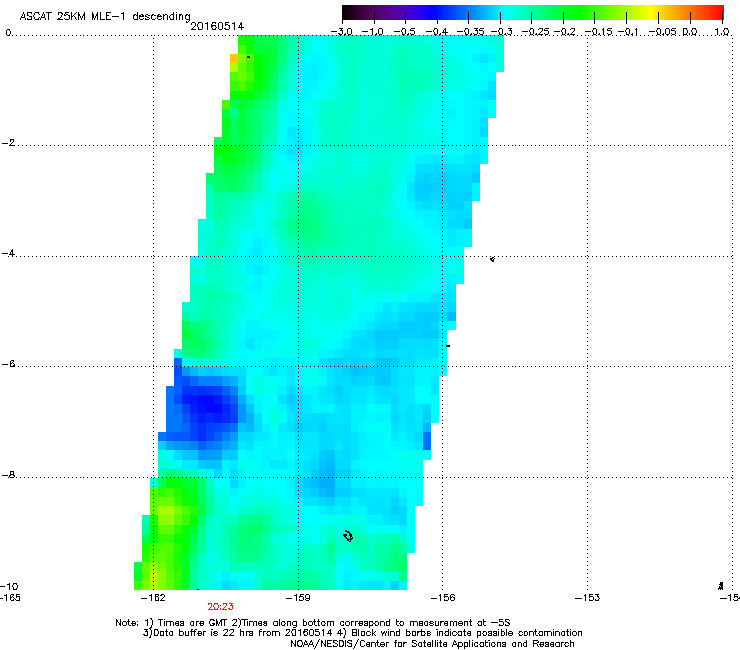Viewport: 740px width, 650px height.
Task: Click the longitude label -159
Action: click(x=298, y=598)
